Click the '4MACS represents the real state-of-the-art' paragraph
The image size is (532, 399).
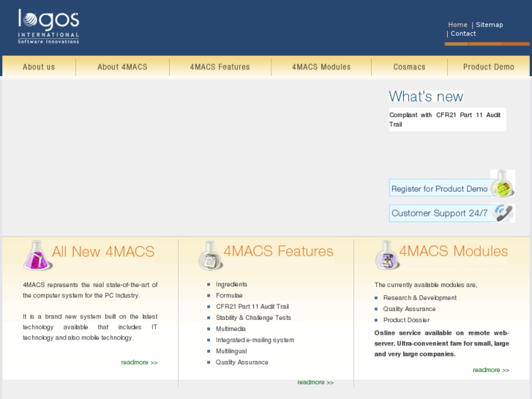point(90,290)
